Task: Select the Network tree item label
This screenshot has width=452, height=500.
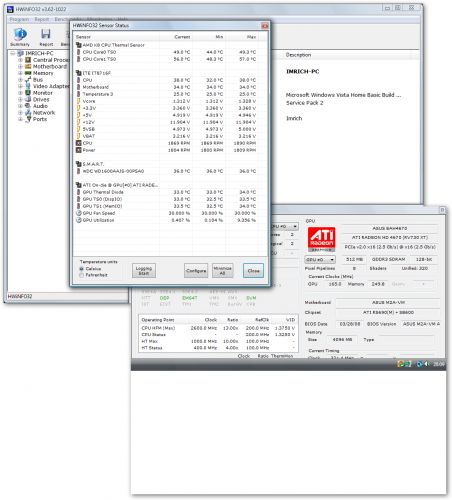Action: coord(44,113)
